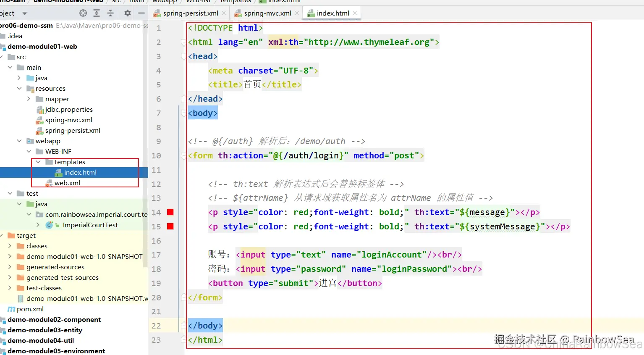
Task: Click the closing head fold marker on line 6
Action: [x=183, y=99]
